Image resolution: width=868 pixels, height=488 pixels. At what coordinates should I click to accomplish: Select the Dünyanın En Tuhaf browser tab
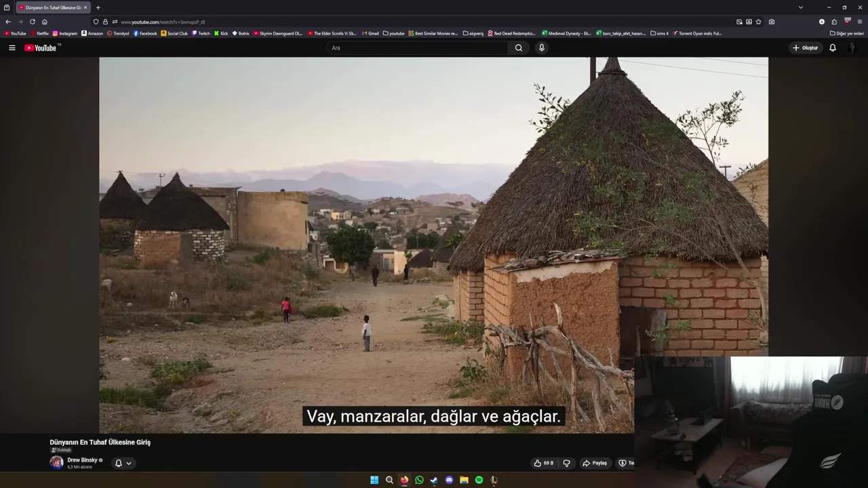[x=52, y=7]
